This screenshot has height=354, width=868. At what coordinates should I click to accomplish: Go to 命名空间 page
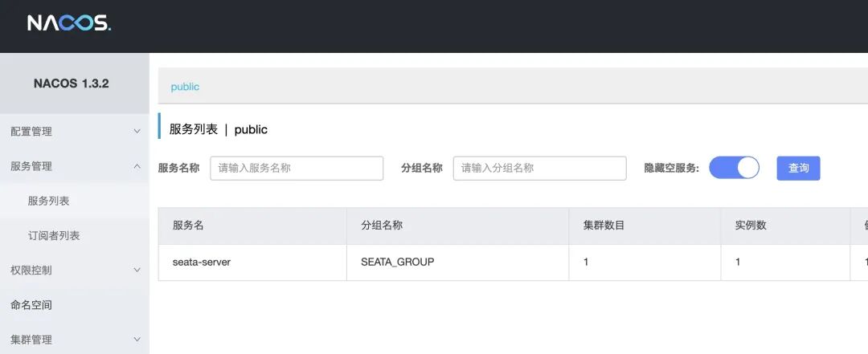tap(31, 305)
